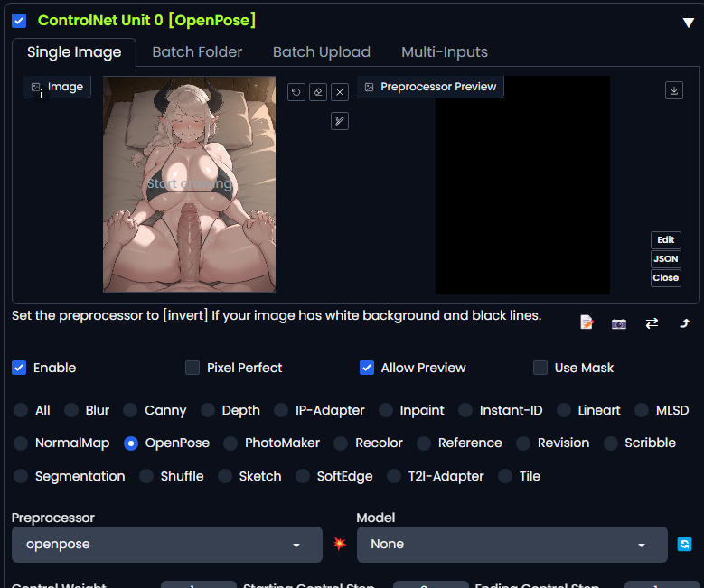This screenshot has width=704, height=588.
Task: Choose the Shuffle control type
Action: (x=146, y=476)
